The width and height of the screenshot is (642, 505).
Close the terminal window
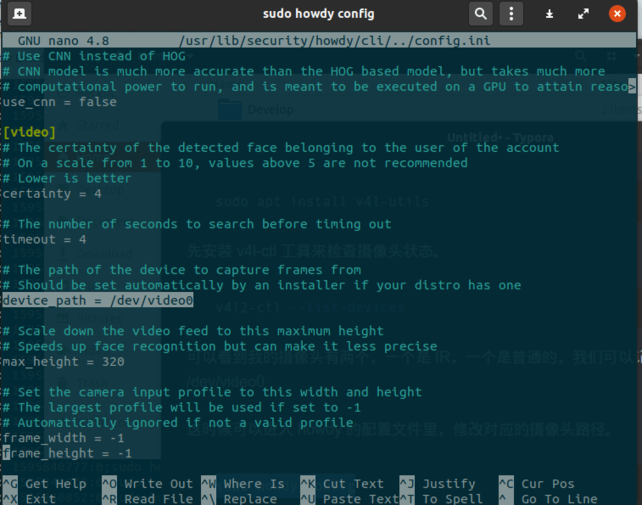pyautogui.click(x=617, y=14)
